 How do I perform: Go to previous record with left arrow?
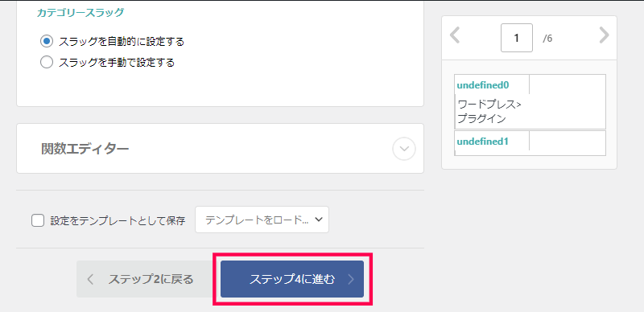click(455, 35)
